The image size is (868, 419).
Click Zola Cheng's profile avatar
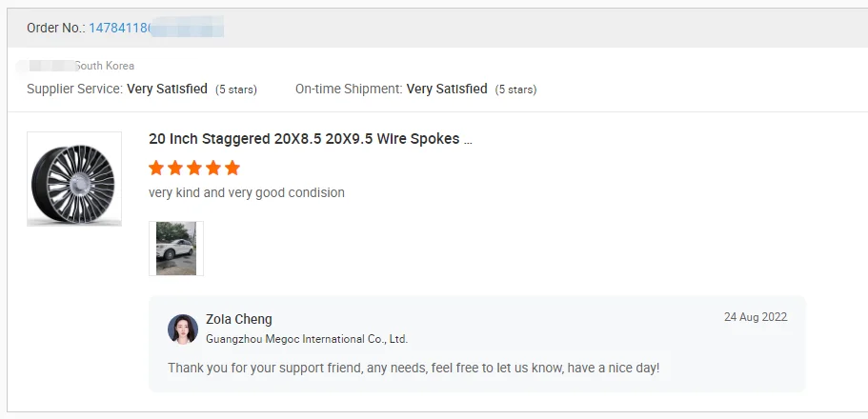183,329
